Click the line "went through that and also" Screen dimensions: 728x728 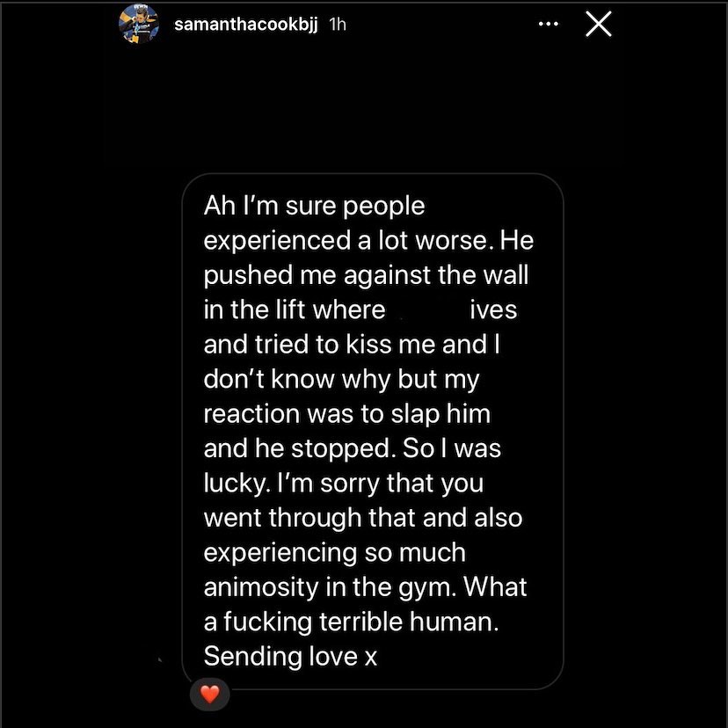pyautogui.click(x=362, y=518)
